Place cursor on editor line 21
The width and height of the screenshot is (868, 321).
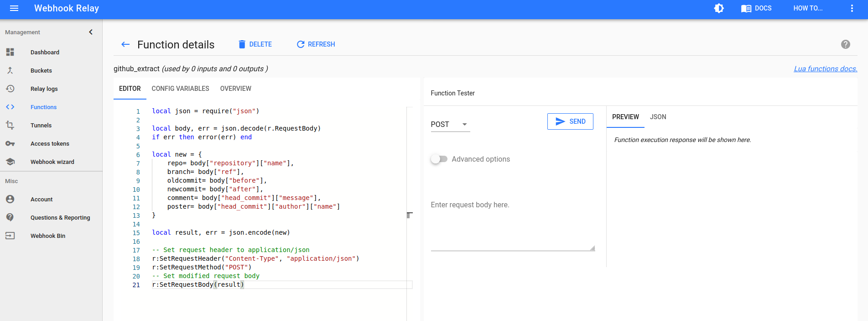[x=282, y=284]
